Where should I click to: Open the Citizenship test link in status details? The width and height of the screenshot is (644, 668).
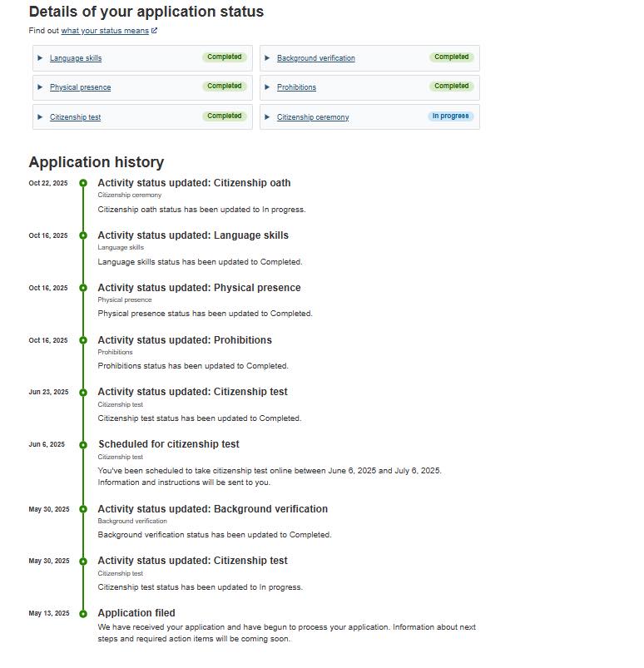[x=76, y=117]
